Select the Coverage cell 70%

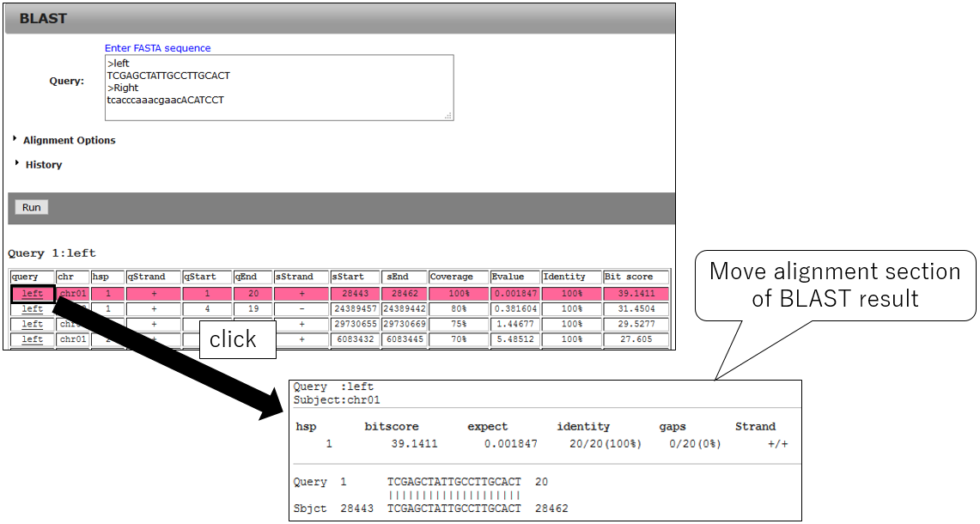tap(459, 339)
